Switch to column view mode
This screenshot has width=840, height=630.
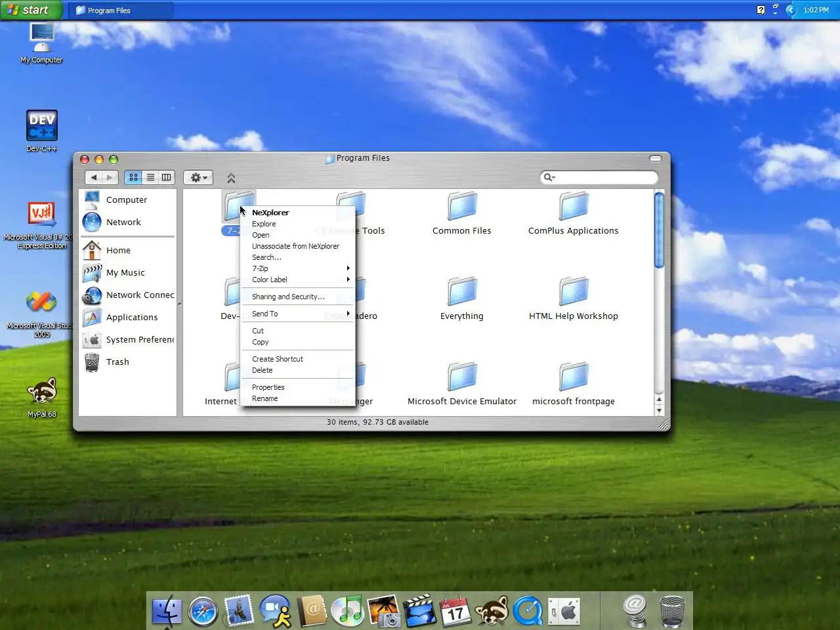coord(167,177)
